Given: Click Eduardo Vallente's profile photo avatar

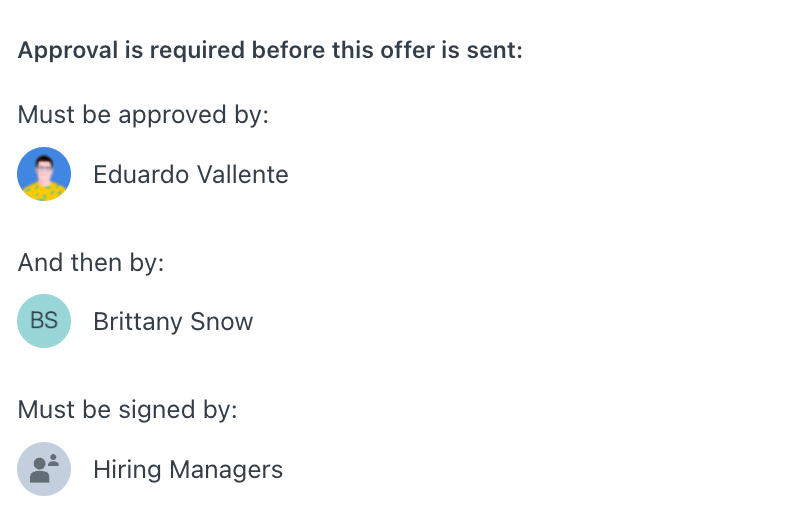Looking at the screenshot, I should coord(44,174).
